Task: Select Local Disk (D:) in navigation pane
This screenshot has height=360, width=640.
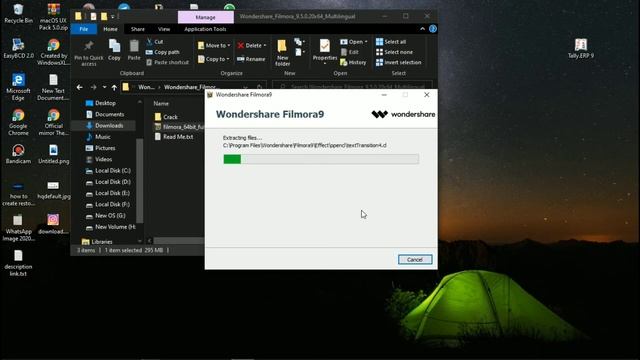Action: click(x=108, y=182)
